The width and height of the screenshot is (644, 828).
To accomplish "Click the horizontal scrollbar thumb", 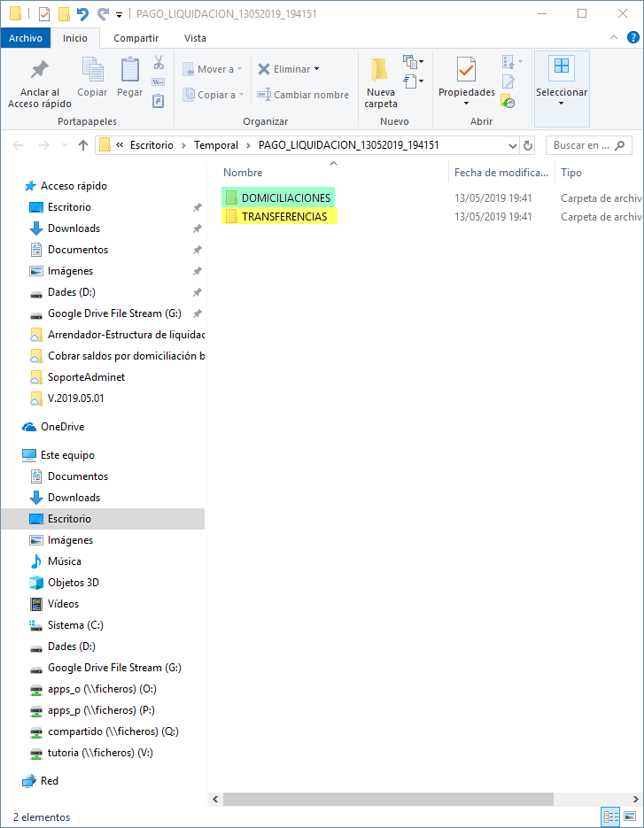I will click(388, 799).
